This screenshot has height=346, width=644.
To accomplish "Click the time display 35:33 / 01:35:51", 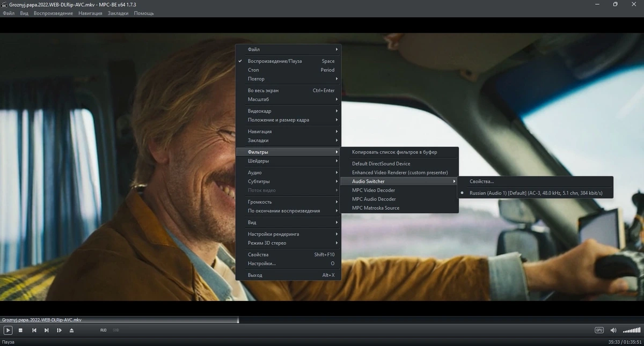I will point(625,342).
